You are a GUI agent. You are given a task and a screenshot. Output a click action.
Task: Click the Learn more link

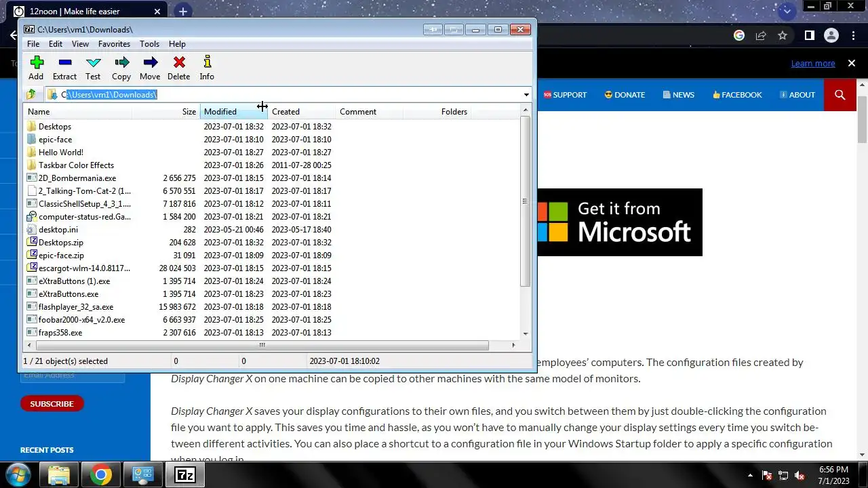click(813, 63)
